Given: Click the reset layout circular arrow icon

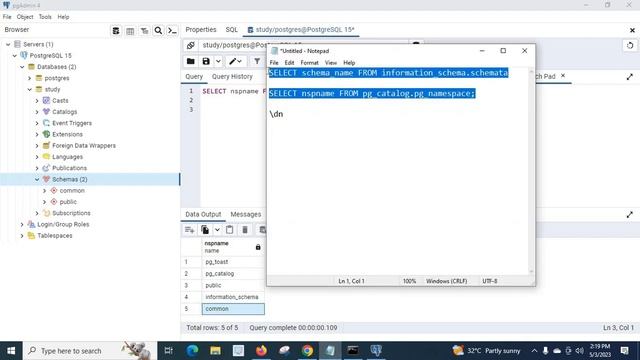Looking at the screenshot, I should (630, 45).
